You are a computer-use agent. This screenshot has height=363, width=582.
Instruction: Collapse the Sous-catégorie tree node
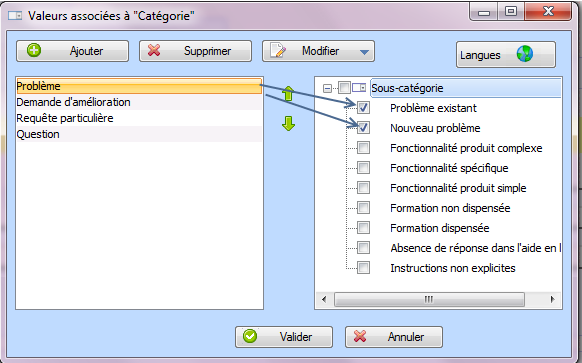click(x=327, y=88)
